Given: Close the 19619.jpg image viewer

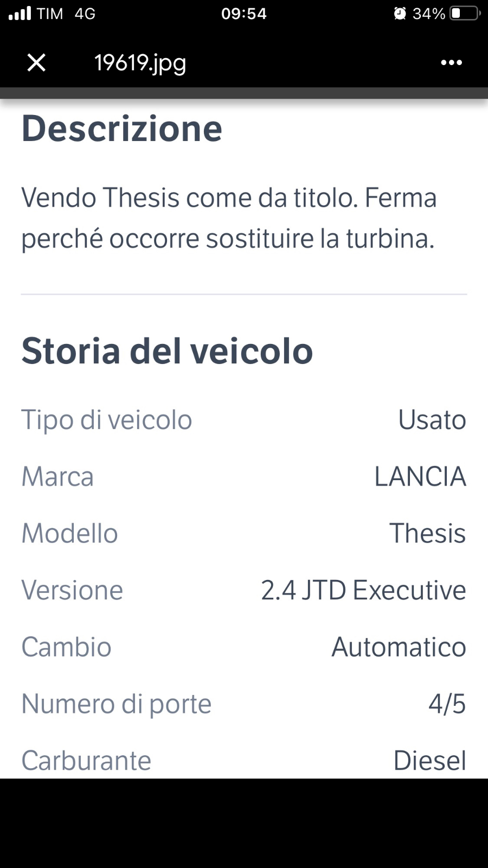Looking at the screenshot, I should [36, 62].
